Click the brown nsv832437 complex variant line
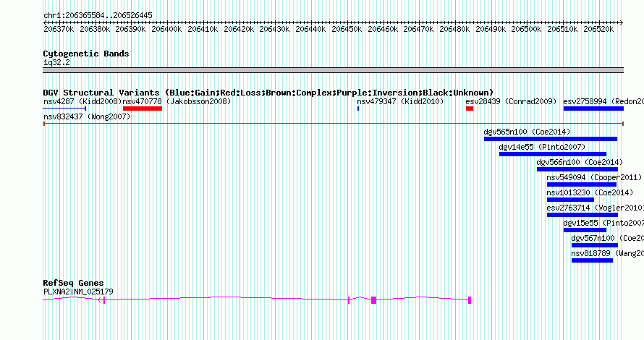The width and height of the screenshot is (644, 340). coord(334,123)
